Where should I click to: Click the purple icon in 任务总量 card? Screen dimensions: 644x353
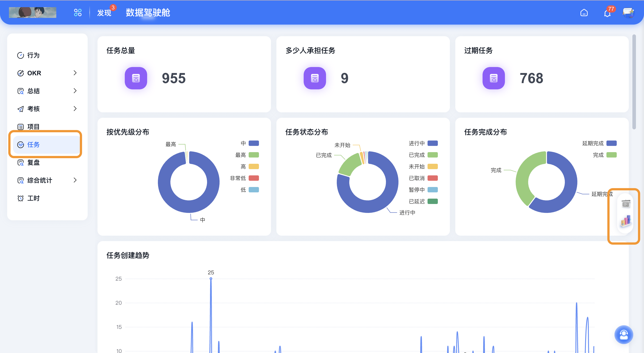pyautogui.click(x=136, y=78)
